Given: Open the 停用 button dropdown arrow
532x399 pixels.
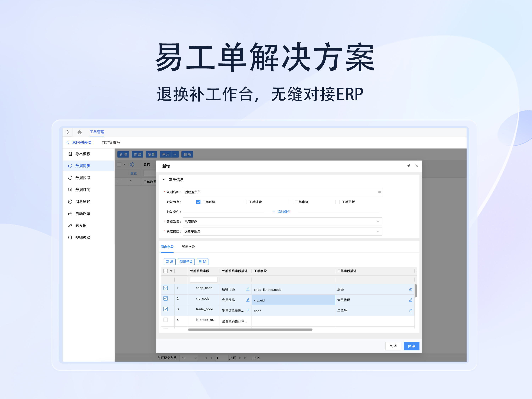Looking at the screenshot, I should [x=175, y=154].
